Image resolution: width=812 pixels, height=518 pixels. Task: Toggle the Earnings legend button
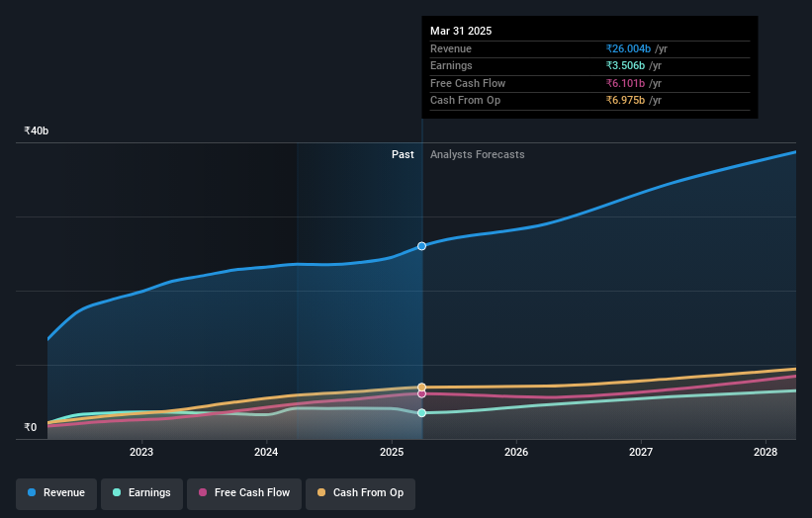click(141, 493)
